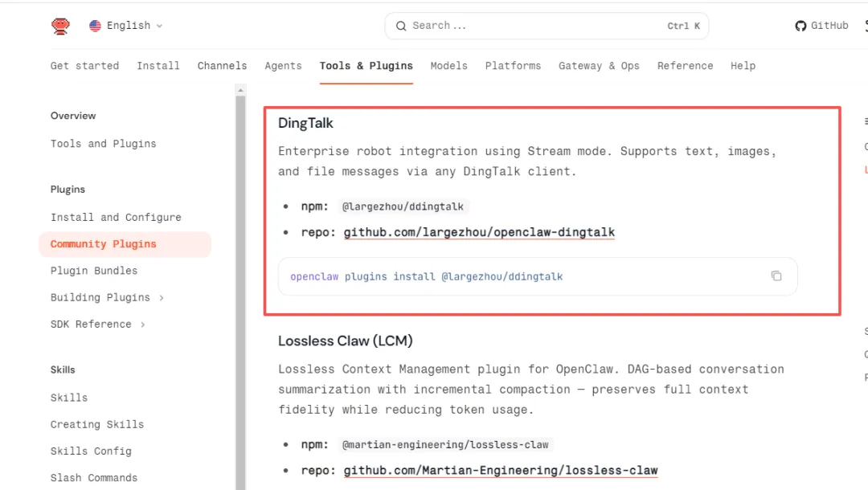Viewport: 868px width, 490px height.
Task: Click the sidebar scrollbar track
Action: coord(240,293)
